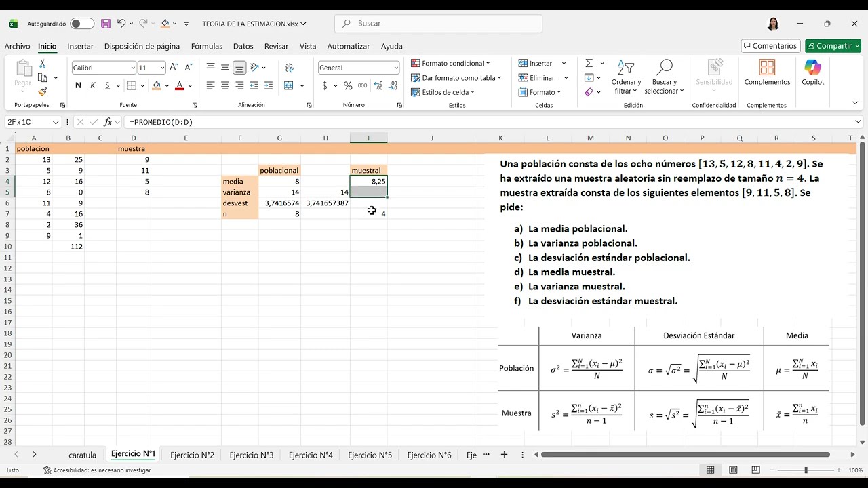Click the Save icon in title bar

(106, 23)
